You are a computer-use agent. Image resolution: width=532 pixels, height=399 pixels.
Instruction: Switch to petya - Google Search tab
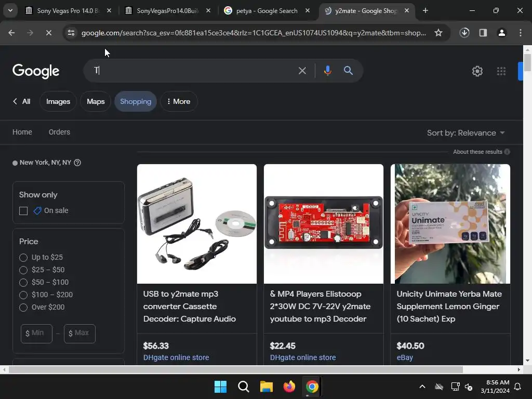pyautogui.click(x=267, y=11)
